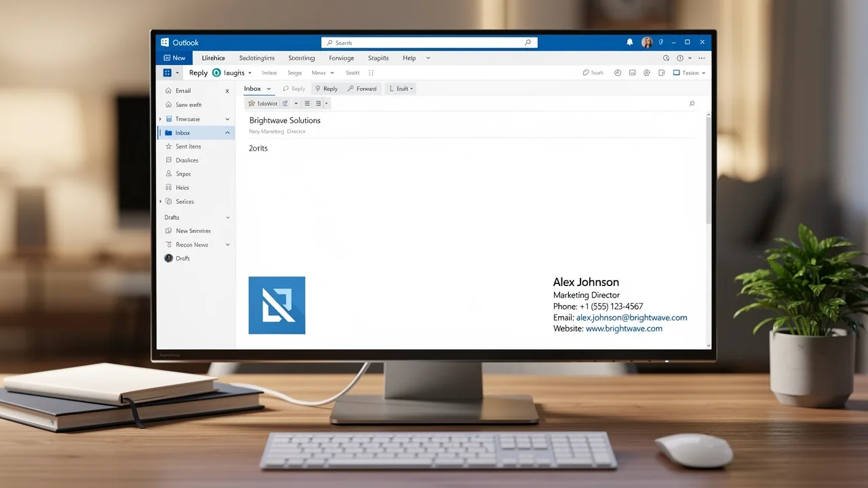Switch to the Lirehice ribbon tab

[214, 58]
